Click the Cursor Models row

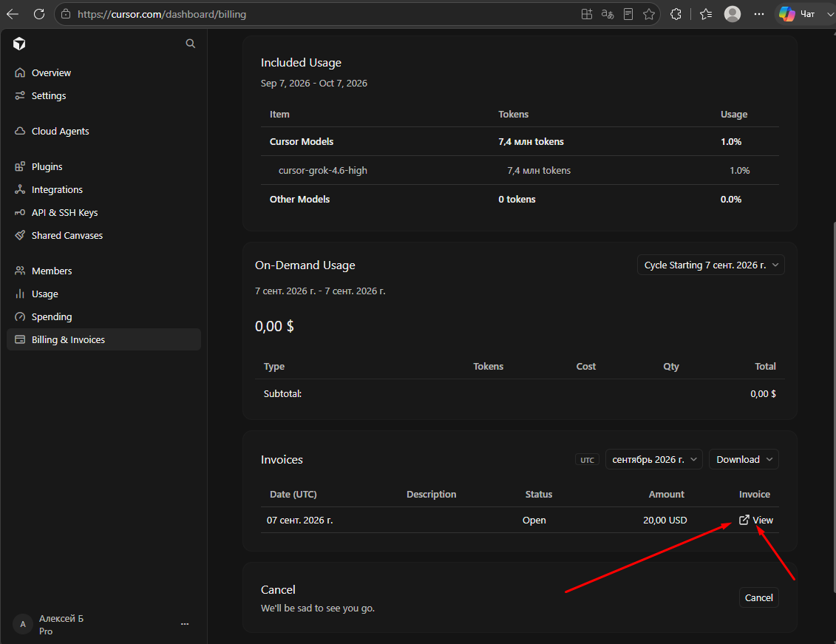pyautogui.click(x=520, y=141)
